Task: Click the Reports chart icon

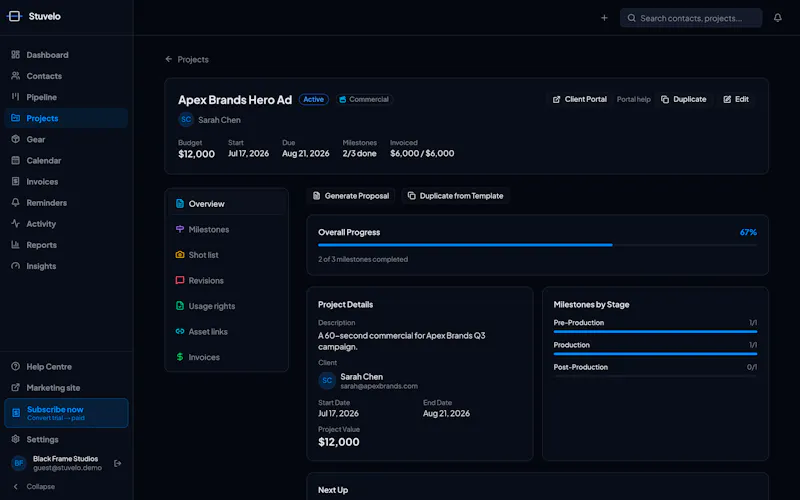Action: [x=16, y=245]
